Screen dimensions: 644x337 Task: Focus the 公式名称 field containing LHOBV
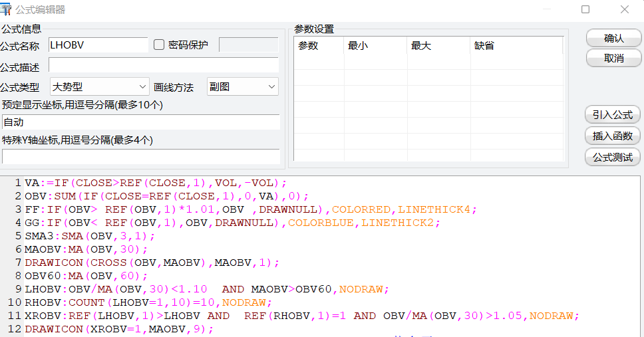click(98, 45)
